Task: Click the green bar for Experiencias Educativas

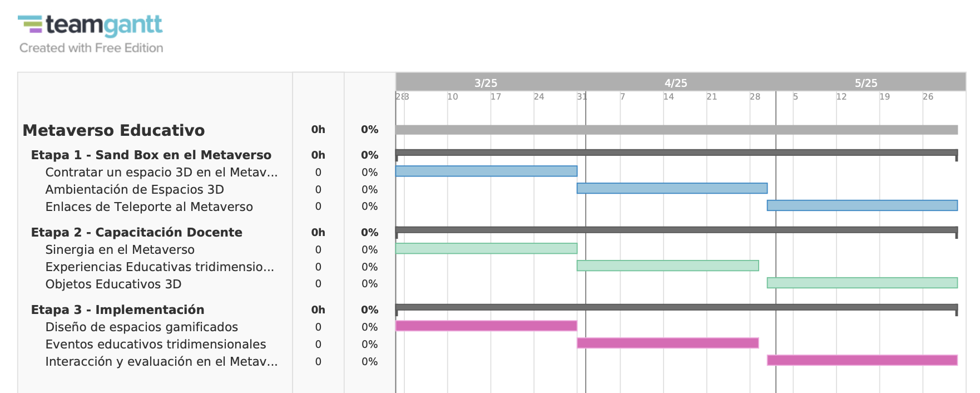Action: [667, 266]
